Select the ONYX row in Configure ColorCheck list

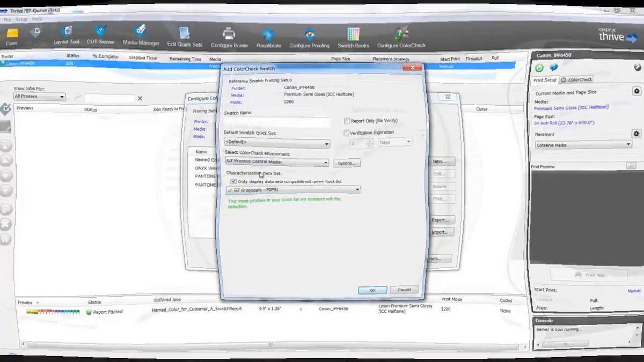tap(204, 168)
